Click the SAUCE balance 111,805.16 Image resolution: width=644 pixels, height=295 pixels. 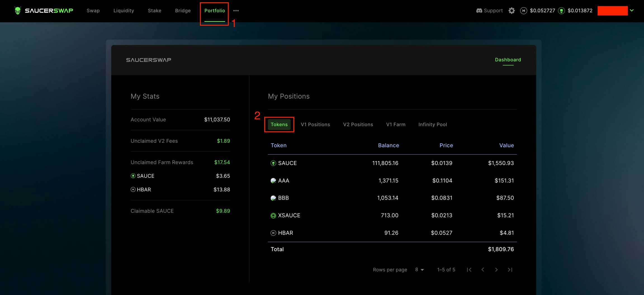pyautogui.click(x=385, y=163)
